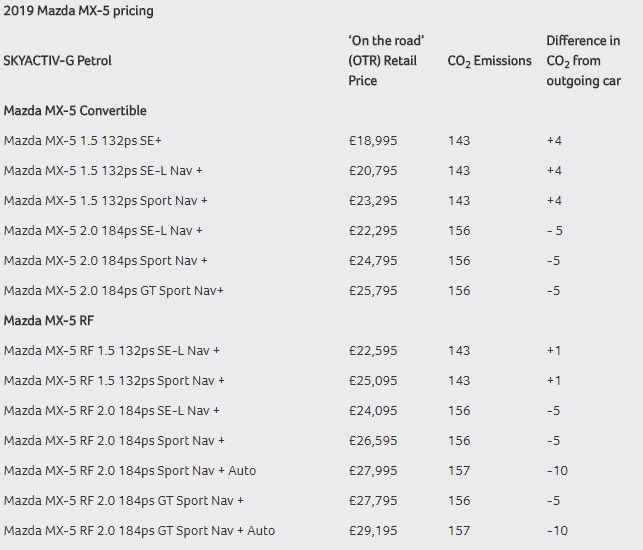Select MX-5 RF 2.0 184ps Sport Nav + Auto row
Viewport: 643px width, 550px height.
click(130, 471)
